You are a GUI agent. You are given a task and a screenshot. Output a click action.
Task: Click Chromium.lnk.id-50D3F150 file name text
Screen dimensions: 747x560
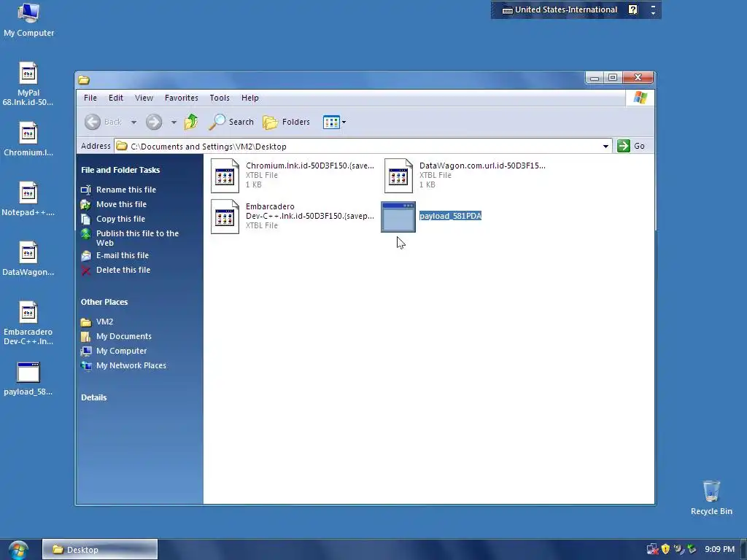click(x=310, y=166)
